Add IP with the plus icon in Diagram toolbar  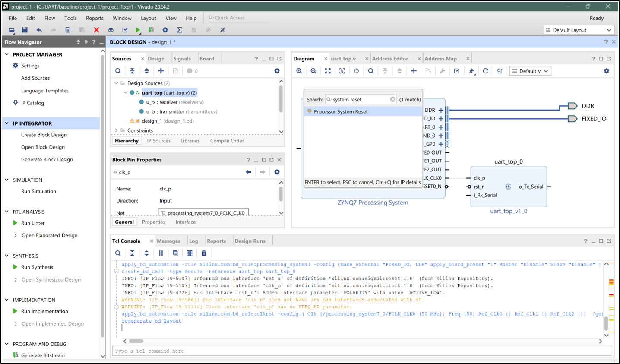(414, 70)
